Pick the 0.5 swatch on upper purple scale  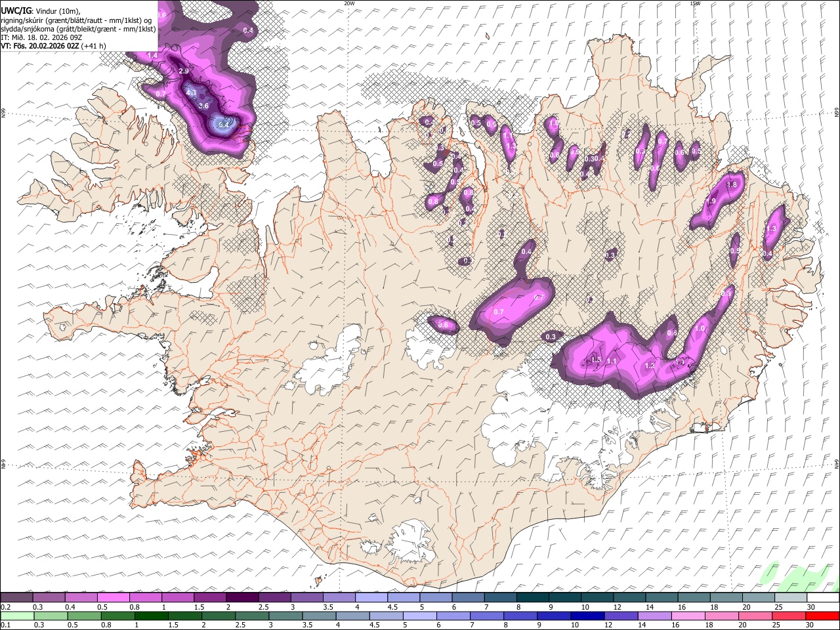[113, 597]
